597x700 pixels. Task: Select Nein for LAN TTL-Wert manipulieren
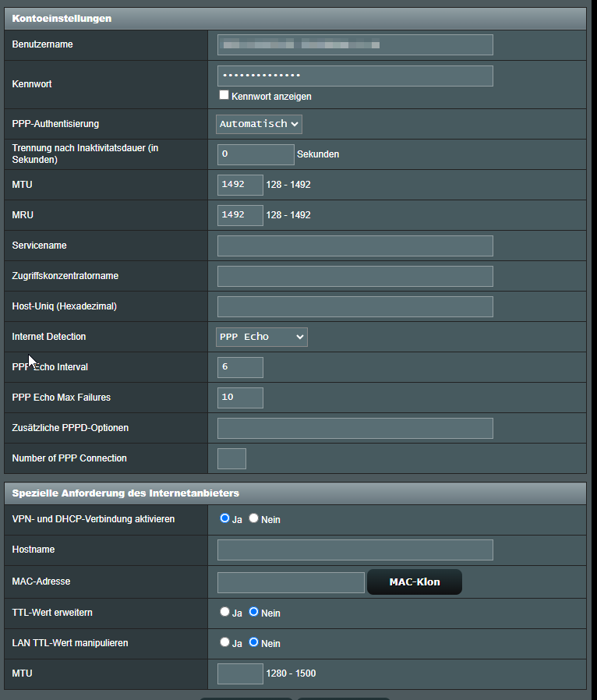[x=253, y=642]
